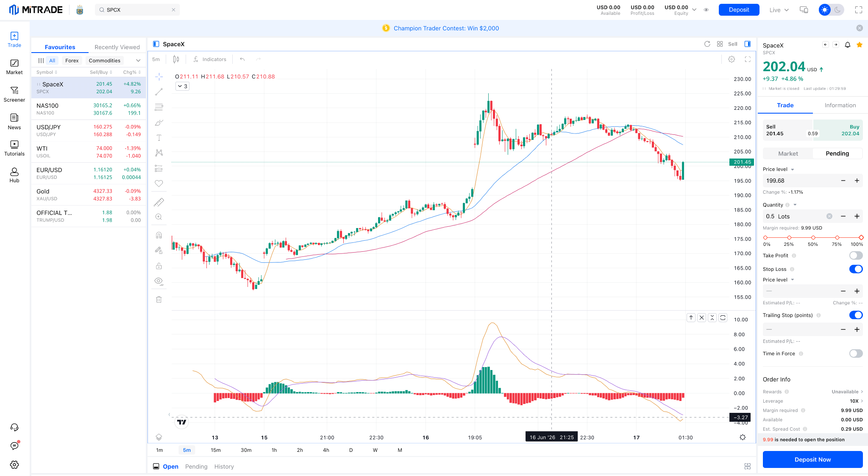Delete drawings with the trash icon

pos(159,299)
